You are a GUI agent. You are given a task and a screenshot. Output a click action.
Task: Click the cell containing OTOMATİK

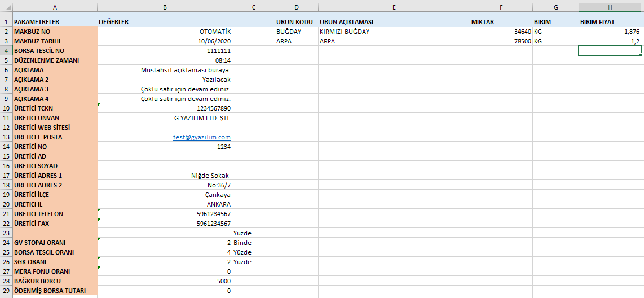coord(164,32)
